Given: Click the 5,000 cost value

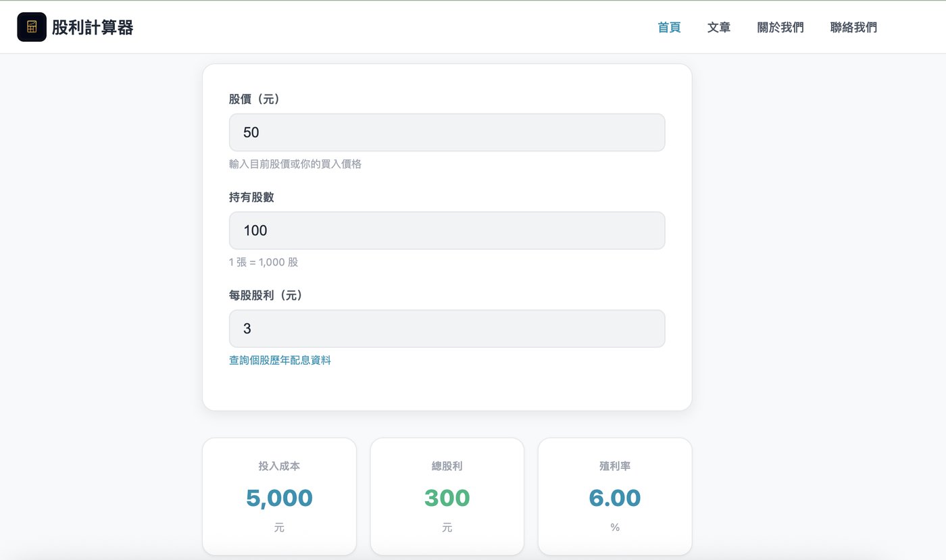Looking at the screenshot, I should pos(279,498).
